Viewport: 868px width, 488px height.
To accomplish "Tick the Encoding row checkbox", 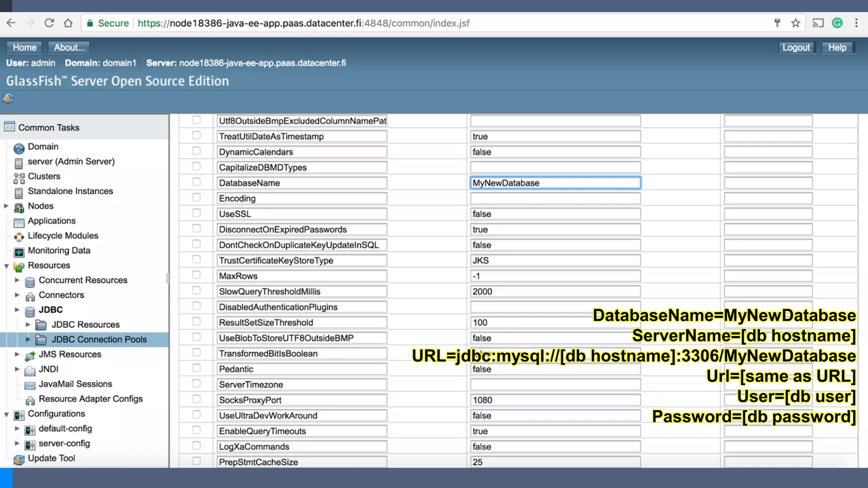I will pos(196,197).
